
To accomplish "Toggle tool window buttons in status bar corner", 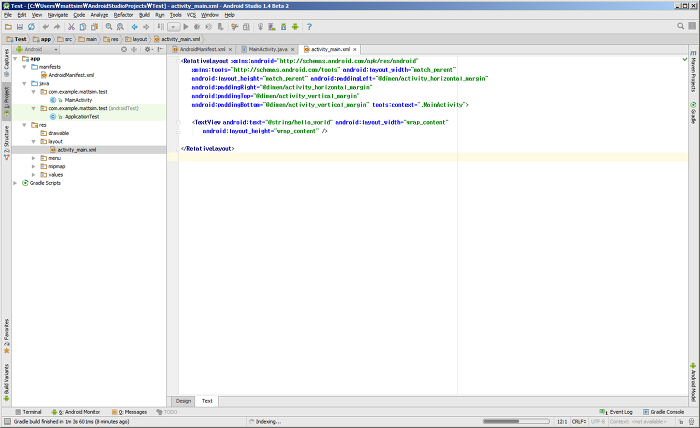I will pos(7,421).
